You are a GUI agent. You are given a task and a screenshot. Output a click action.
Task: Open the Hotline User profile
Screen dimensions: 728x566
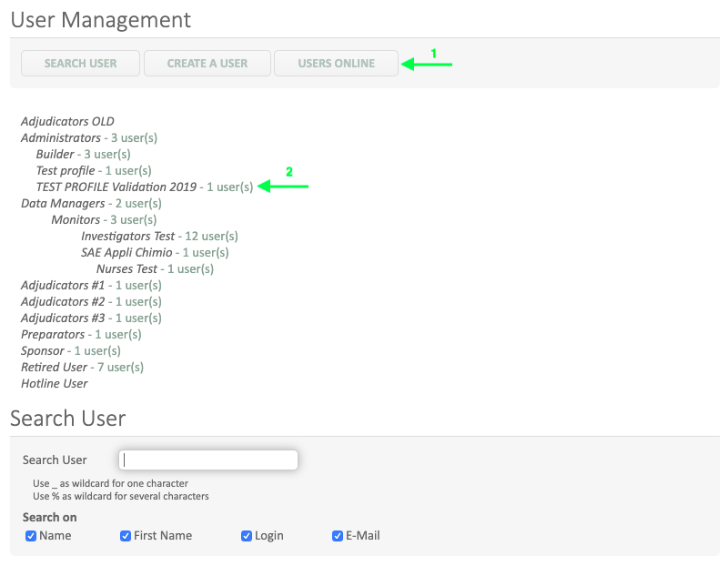pos(54,383)
